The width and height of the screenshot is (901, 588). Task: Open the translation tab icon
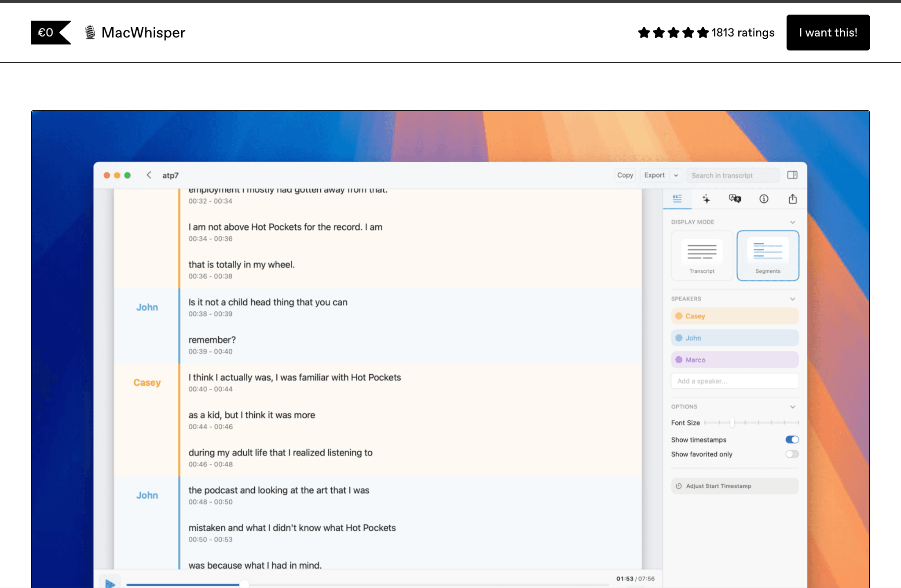(735, 199)
